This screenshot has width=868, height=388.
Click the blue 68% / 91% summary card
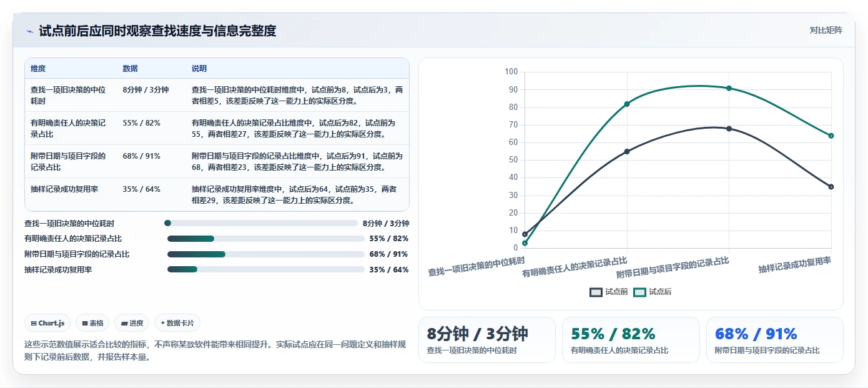(774, 340)
